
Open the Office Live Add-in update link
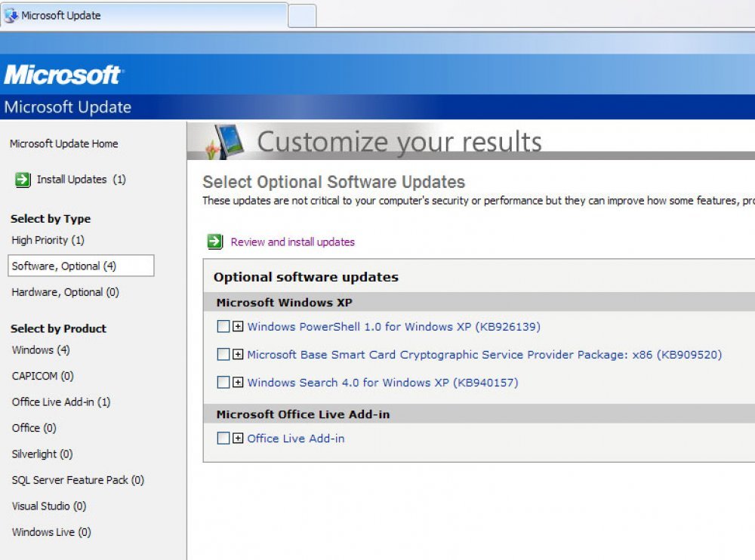[296, 438]
